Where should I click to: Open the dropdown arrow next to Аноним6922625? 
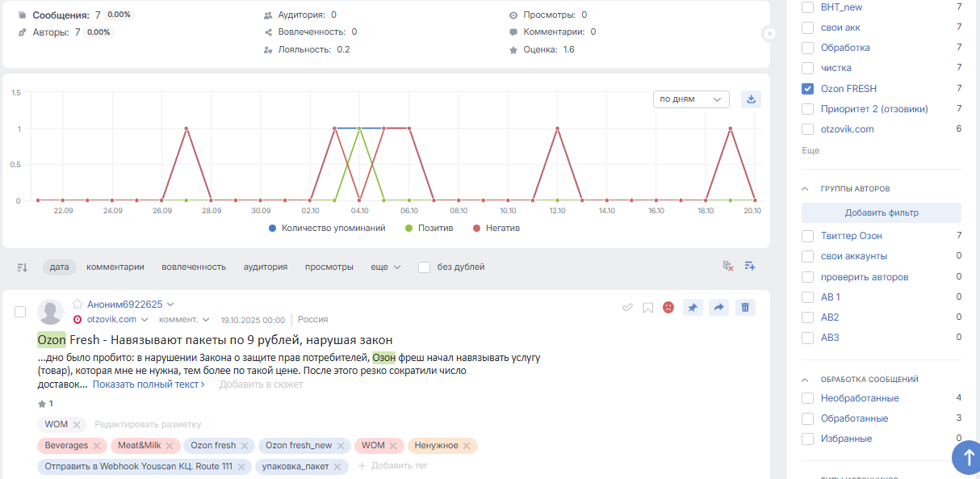(169, 305)
